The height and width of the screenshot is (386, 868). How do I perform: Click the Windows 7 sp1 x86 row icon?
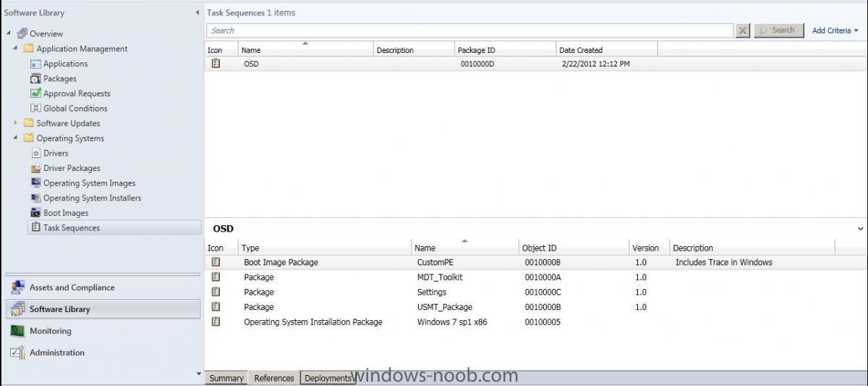215,322
